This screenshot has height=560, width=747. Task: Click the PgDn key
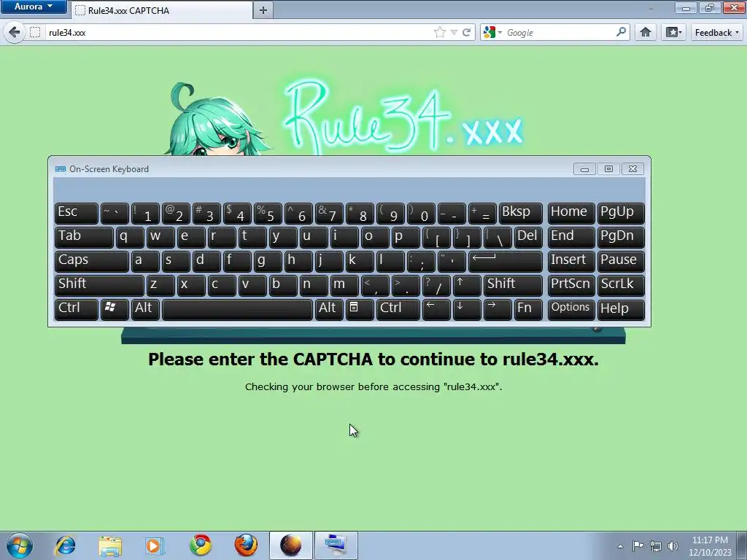[621, 237]
